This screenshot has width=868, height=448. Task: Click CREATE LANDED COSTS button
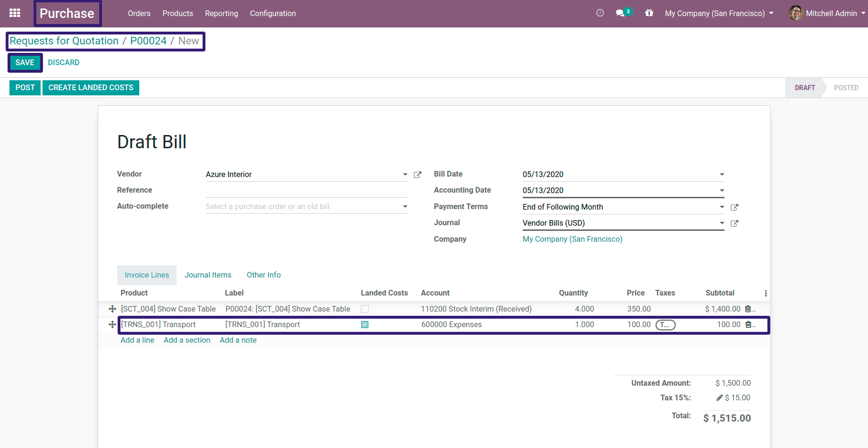click(91, 87)
